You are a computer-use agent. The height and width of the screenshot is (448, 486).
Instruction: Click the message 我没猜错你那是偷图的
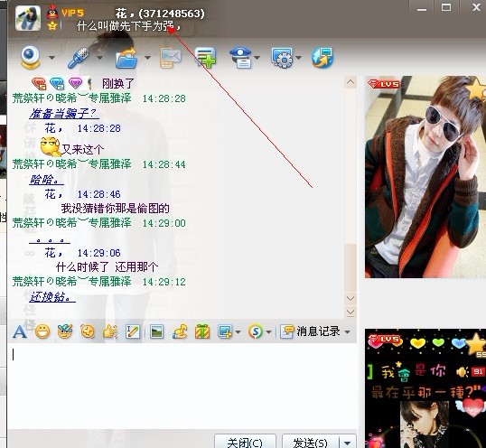point(116,209)
